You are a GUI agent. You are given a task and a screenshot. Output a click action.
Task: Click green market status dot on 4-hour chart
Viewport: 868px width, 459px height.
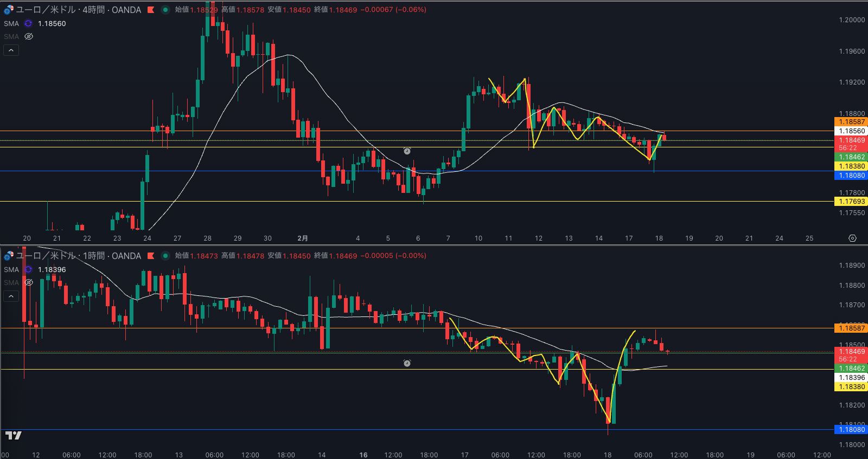(165, 10)
